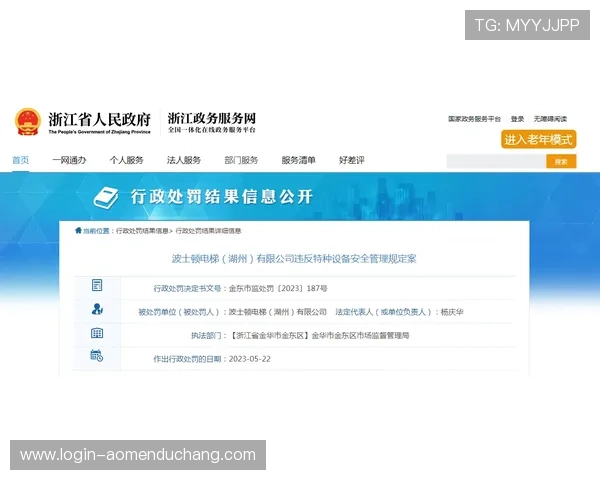Open the 个人服务 menu item
The height and width of the screenshot is (480, 600).
tap(127, 160)
